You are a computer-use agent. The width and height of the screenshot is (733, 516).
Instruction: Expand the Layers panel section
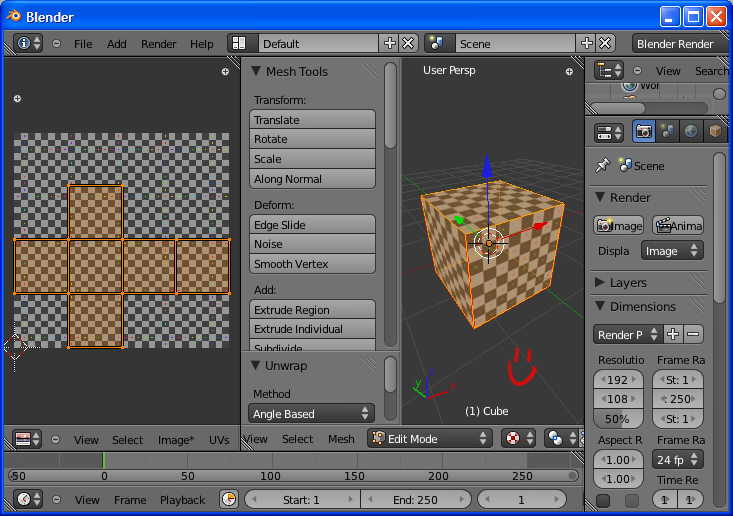(x=601, y=283)
